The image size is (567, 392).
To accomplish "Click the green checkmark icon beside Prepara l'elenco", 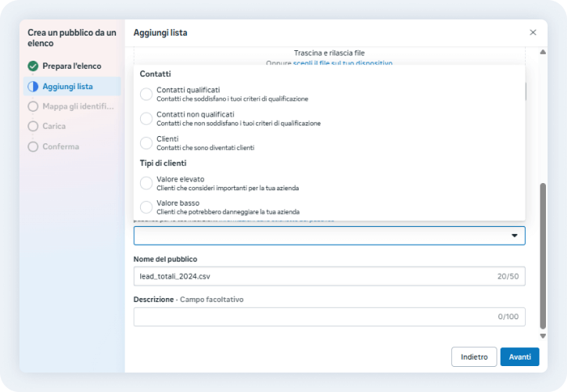I will tap(33, 66).
